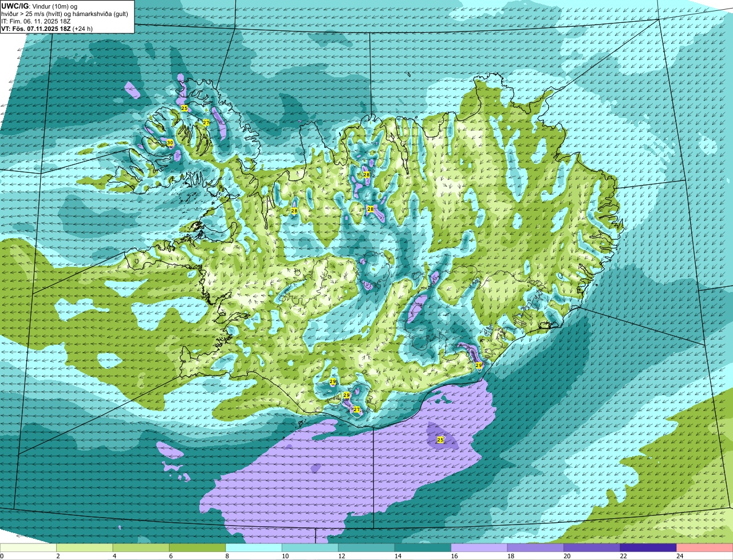Pick the 18–20 m/s purple scale segment
The height and width of the screenshot is (560, 733).
pyautogui.click(x=536, y=547)
